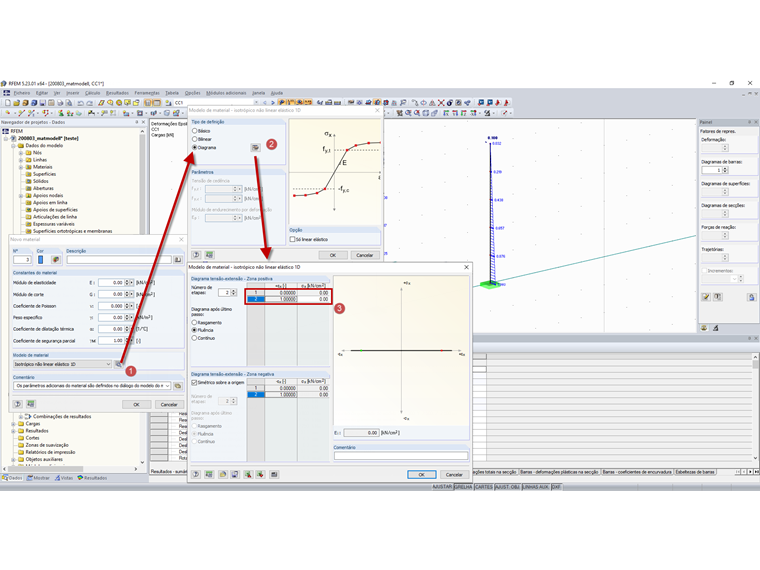The image size is (760, 570).
Task: Click Cancelar in the diagram dialog
Action: [454, 475]
